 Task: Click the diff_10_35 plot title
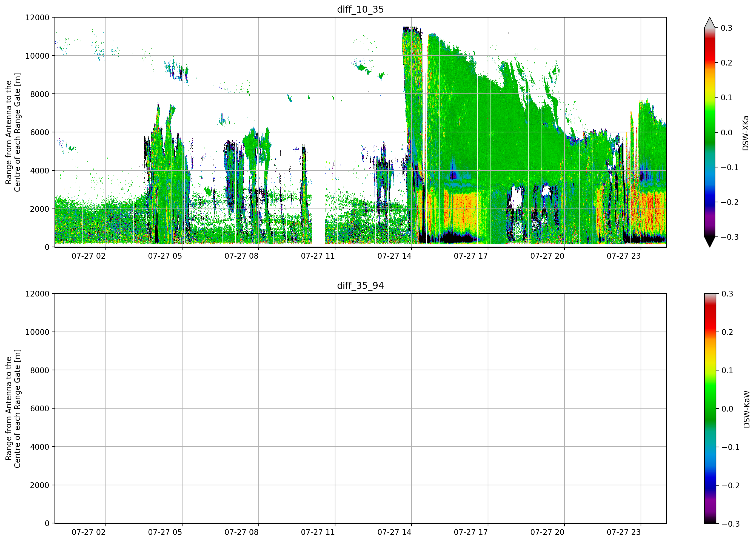click(360, 9)
